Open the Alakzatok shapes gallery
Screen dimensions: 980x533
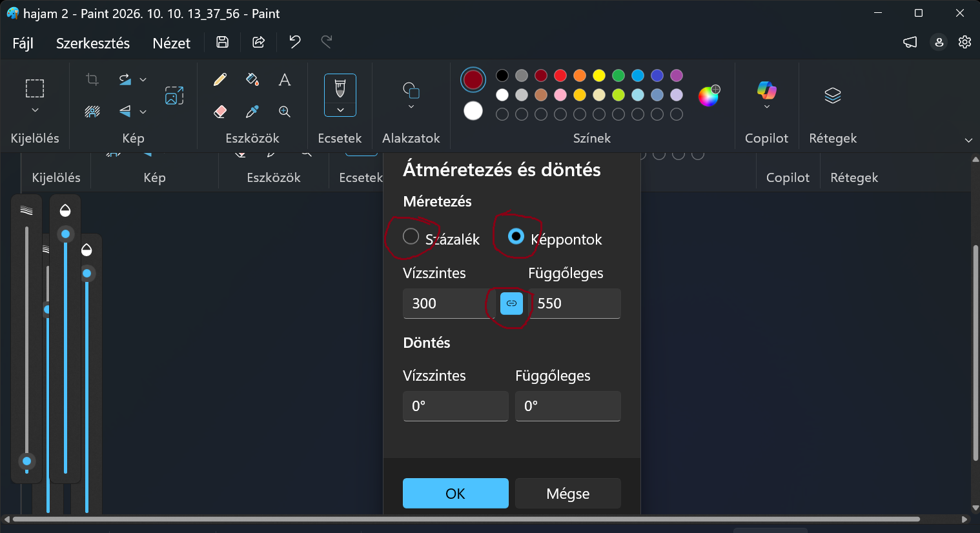[x=411, y=95]
